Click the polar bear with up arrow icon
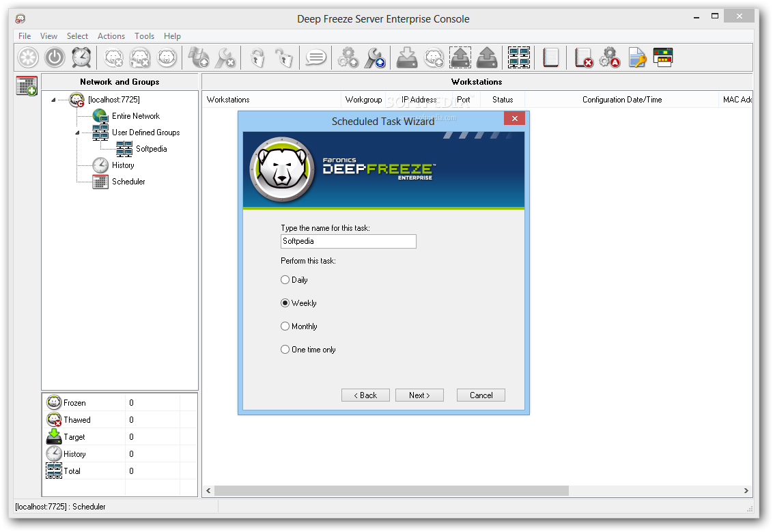This screenshot has height=532, width=773. pyautogui.click(x=434, y=57)
